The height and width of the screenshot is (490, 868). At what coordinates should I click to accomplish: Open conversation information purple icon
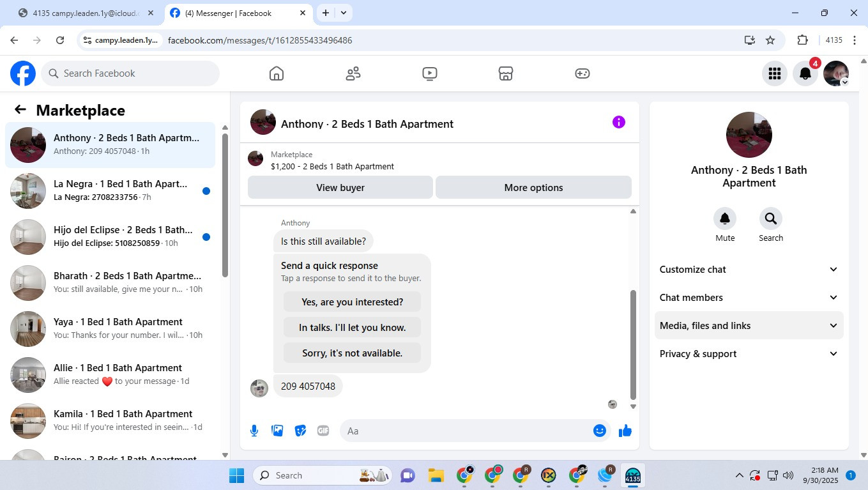tap(619, 122)
